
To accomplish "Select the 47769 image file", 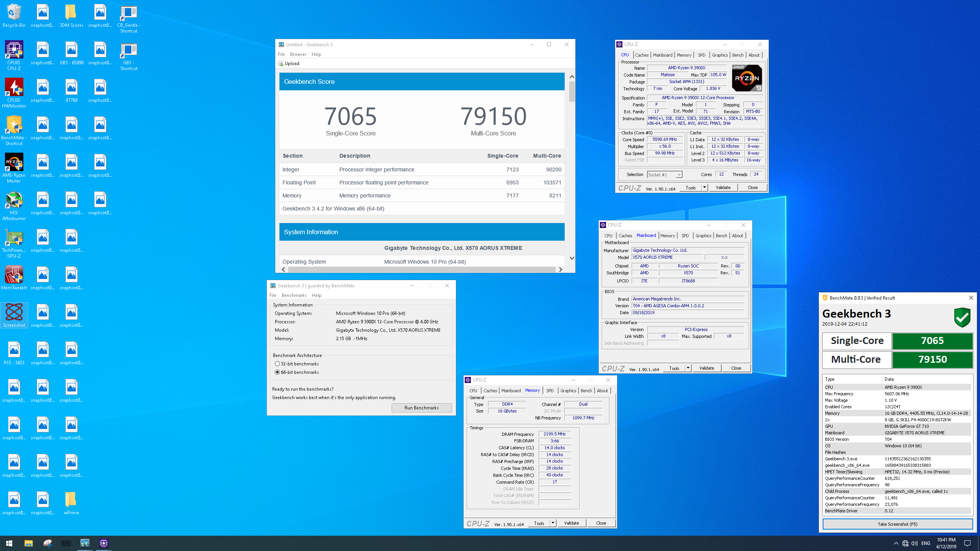I will click(x=72, y=91).
